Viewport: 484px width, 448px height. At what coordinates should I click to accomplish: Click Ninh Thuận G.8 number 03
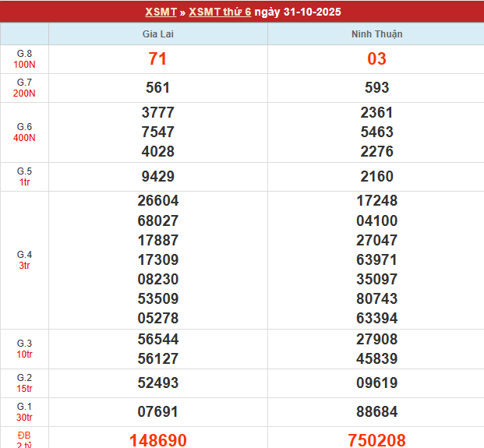pos(376,59)
